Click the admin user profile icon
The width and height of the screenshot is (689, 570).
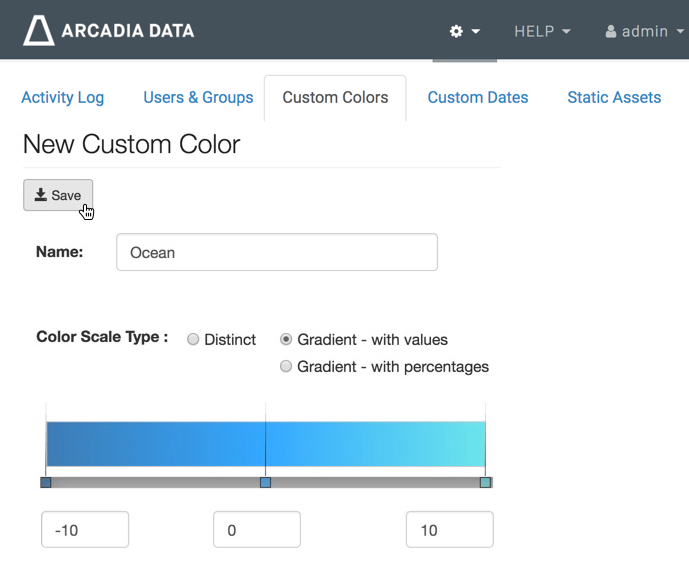610,31
